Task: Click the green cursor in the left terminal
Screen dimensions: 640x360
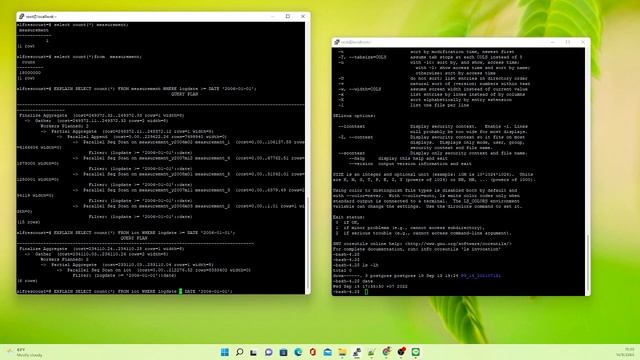Action: [x=180, y=291]
